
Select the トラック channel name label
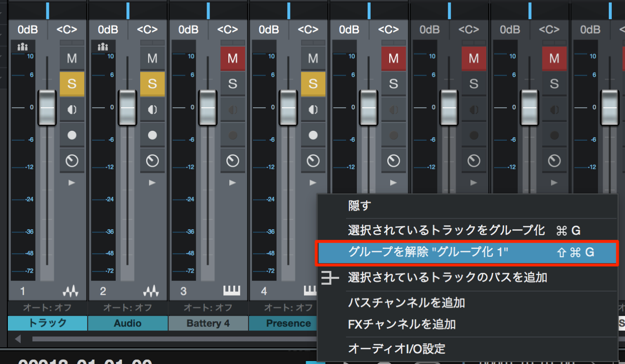point(47,323)
